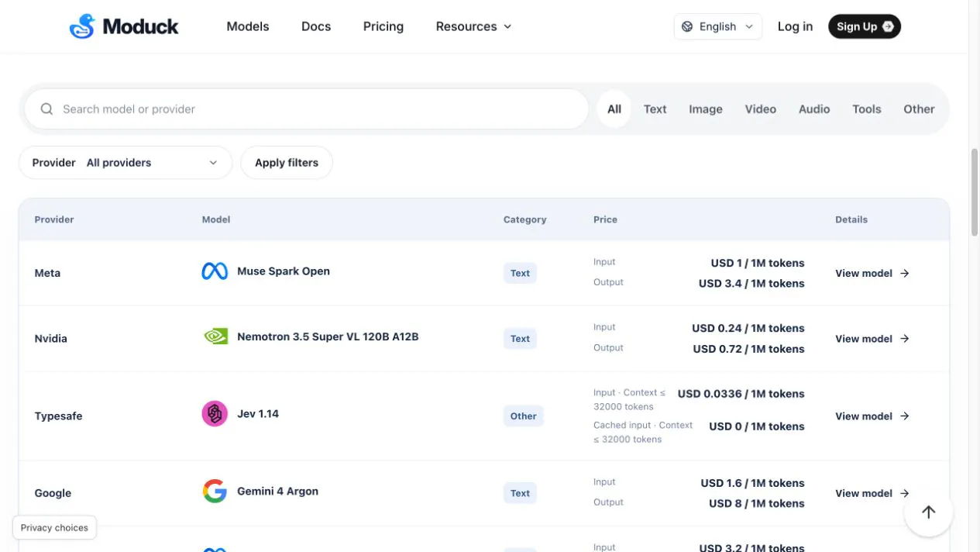The height and width of the screenshot is (552, 980).
Task: Open the Docs page
Action: pyautogui.click(x=316, y=26)
